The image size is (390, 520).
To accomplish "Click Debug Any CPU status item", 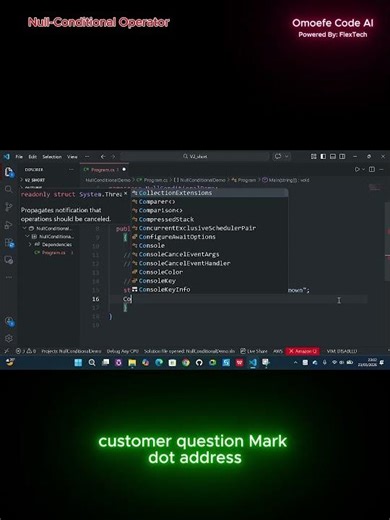I will click(123, 351).
